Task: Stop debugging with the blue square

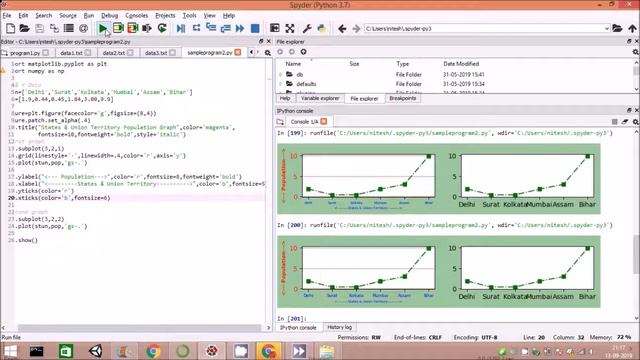Action: [x=255, y=28]
